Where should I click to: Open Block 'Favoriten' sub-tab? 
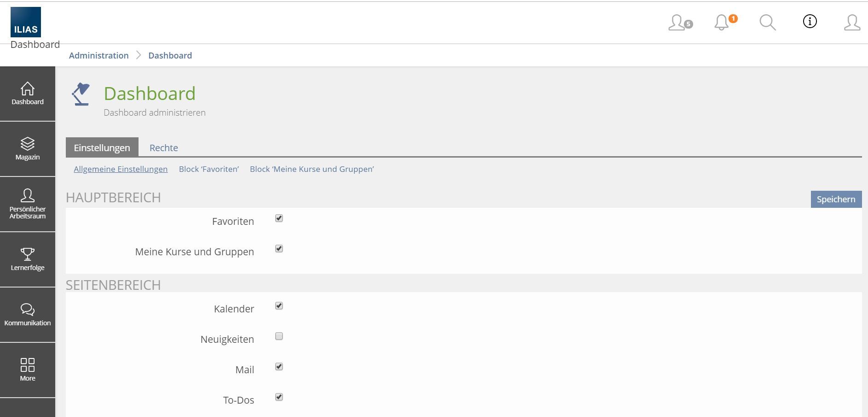pyautogui.click(x=208, y=169)
